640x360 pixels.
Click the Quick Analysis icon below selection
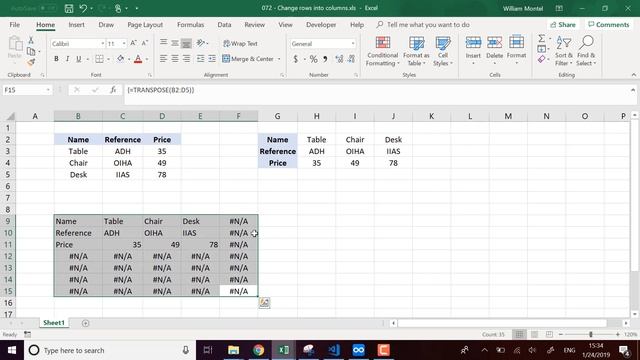264,302
